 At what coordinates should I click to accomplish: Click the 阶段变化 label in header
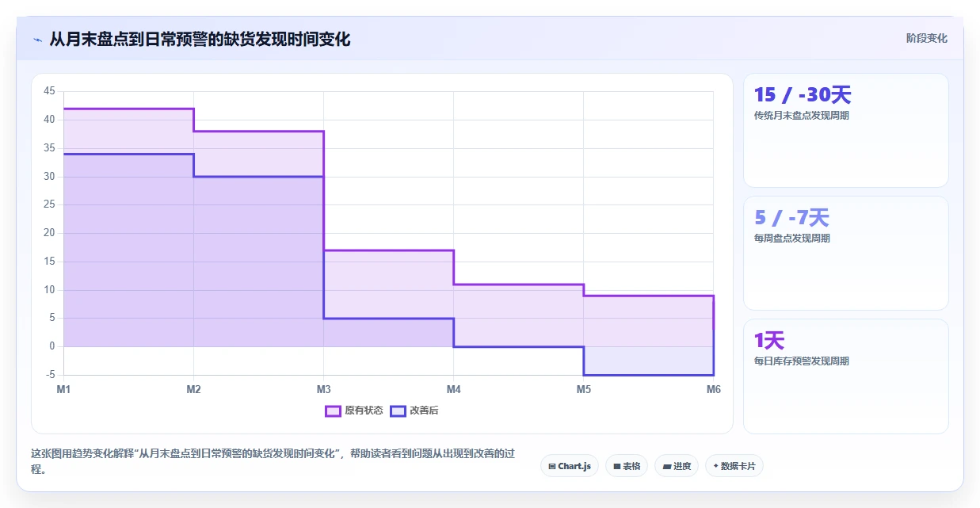[x=926, y=38]
